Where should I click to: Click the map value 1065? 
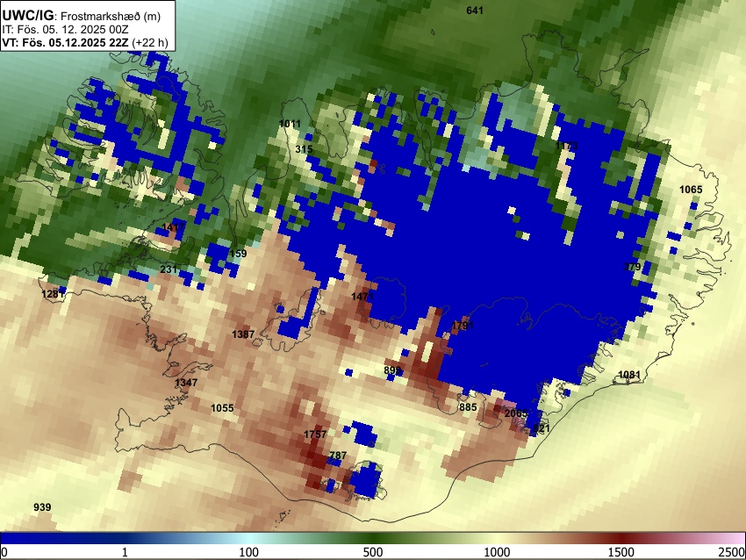691,190
